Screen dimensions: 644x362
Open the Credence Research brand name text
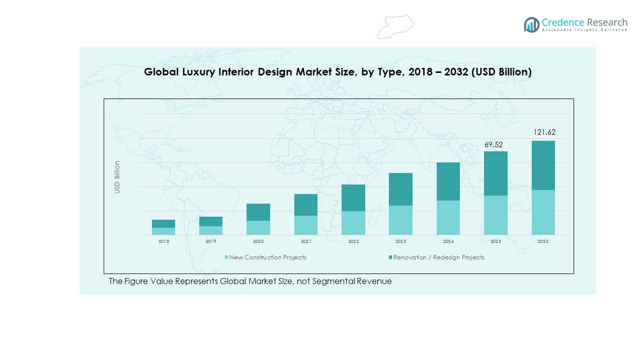[585, 22]
